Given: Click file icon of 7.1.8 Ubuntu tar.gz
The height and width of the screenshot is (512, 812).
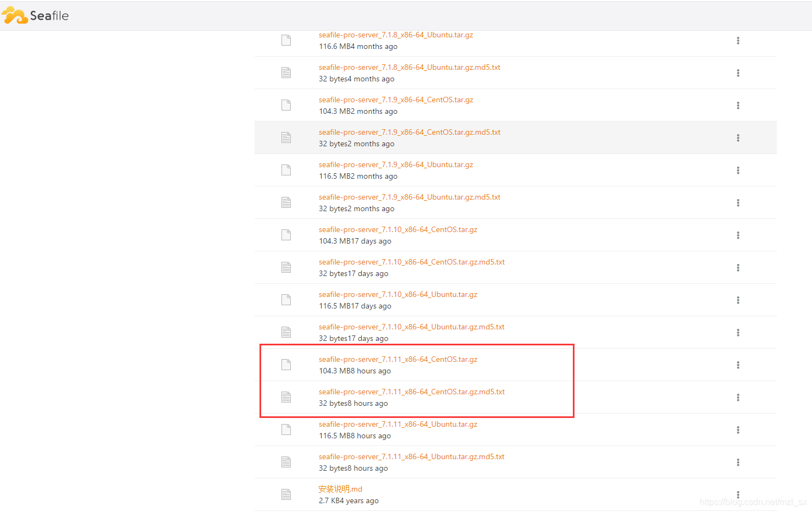Looking at the screenshot, I should click(x=286, y=40).
